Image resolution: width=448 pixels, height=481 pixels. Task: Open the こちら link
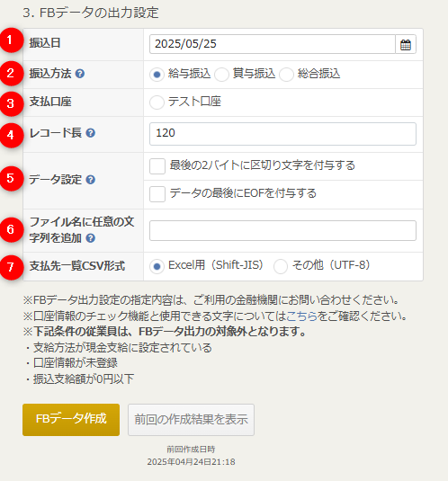coord(301,316)
